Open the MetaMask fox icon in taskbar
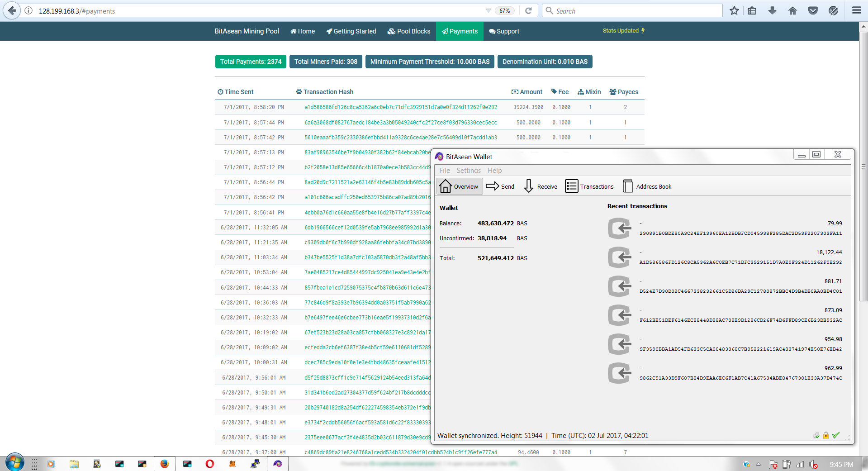 (232, 464)
